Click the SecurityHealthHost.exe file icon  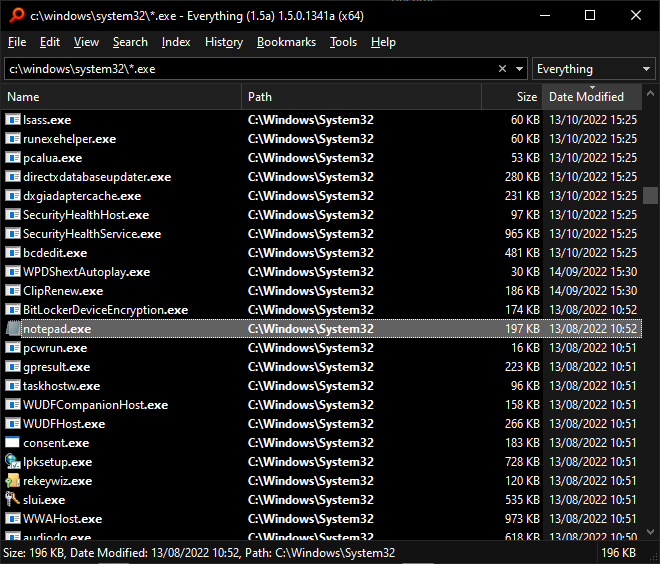(13, 215)
